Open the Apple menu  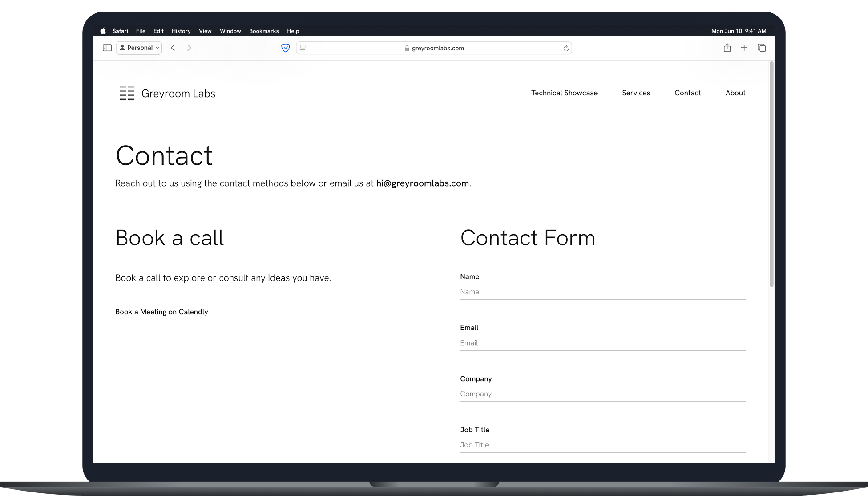coord(103,31)
